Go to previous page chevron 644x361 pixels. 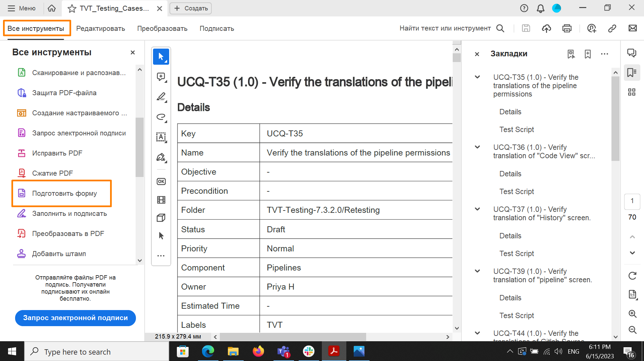[x=632, y=237]
